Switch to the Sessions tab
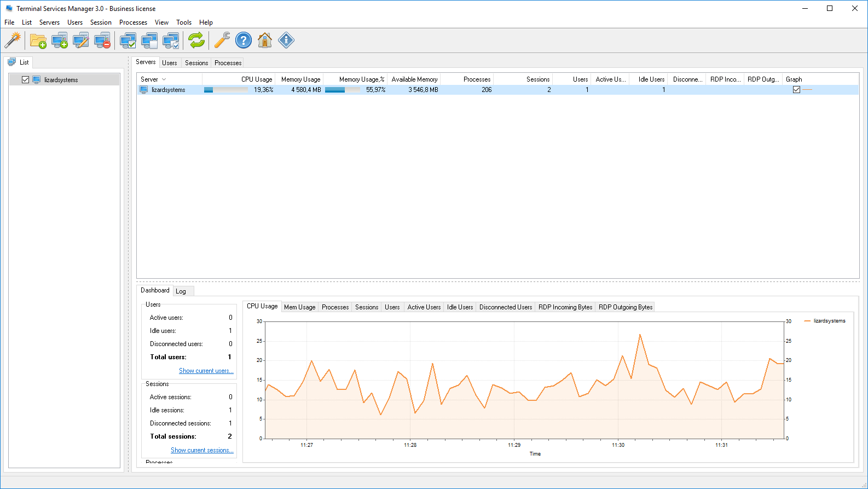This screenshot has width=868, height=489. tap(196, 63)
